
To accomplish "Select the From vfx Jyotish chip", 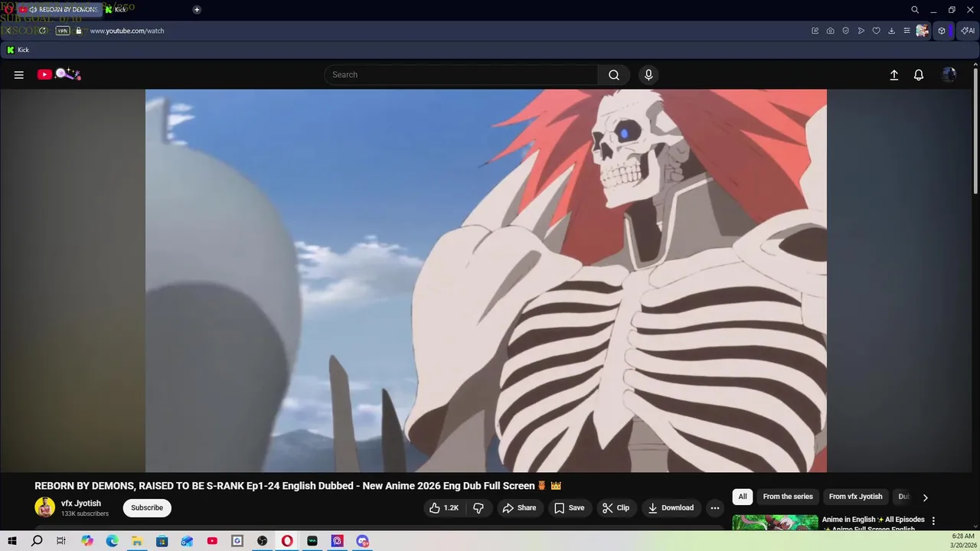I will click(x=856, y=497).
